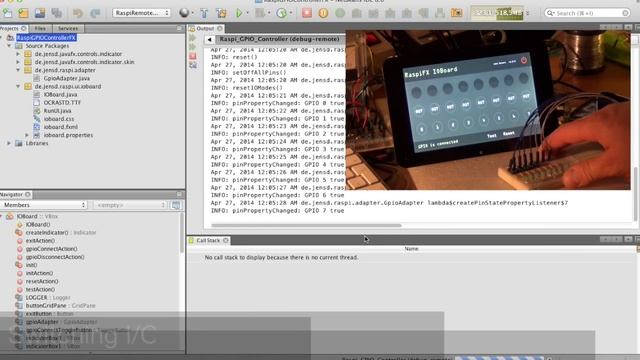640x360 pixels.
Task: Select OCRASTD.TTF font file
Action: tap(62, 102)
